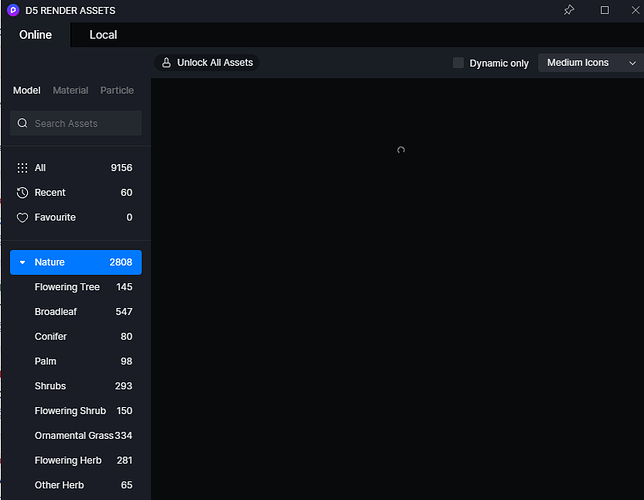The height and width of the screenshot is (500, 644).
Task: Select the Ornamental Grass subcategory
Action: 76,435
